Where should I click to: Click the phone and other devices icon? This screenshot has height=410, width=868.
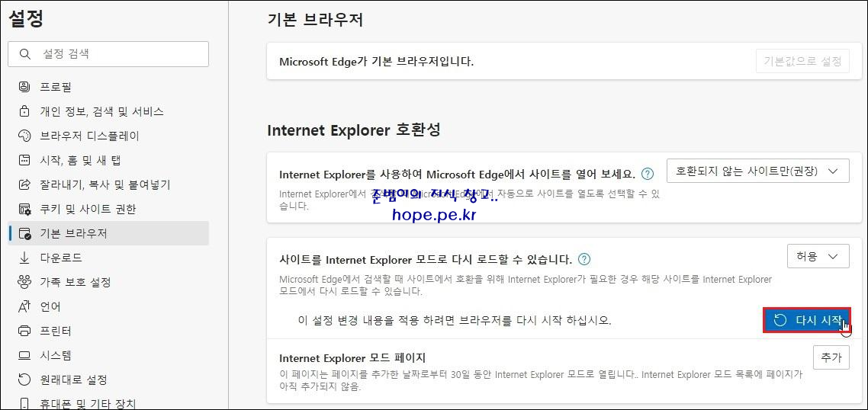(24, 403)
